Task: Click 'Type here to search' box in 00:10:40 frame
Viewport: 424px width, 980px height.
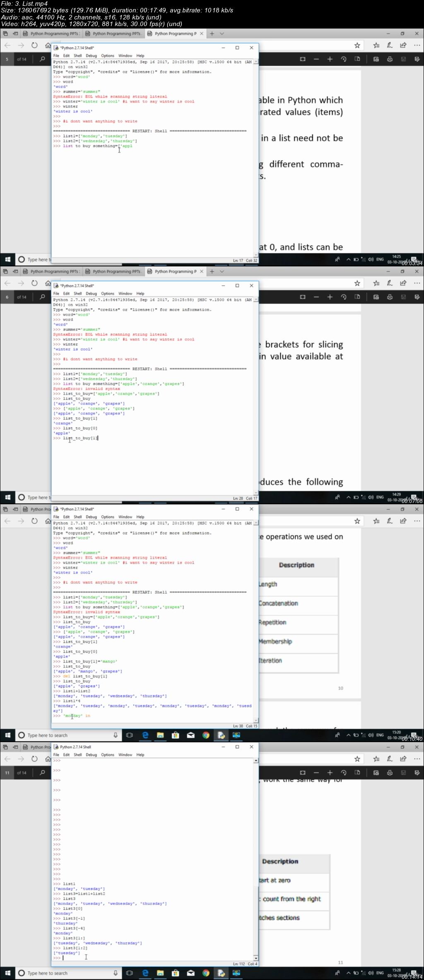Action: (x=69, y=735)
